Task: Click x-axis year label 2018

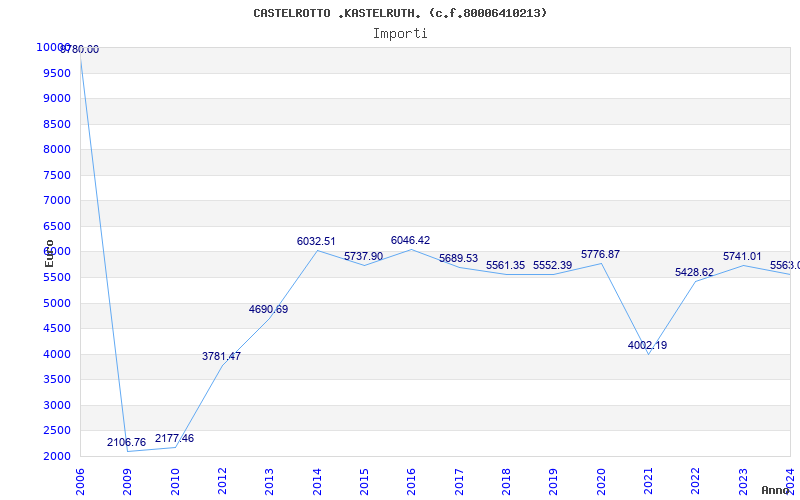Action: (x=506, y=482)
